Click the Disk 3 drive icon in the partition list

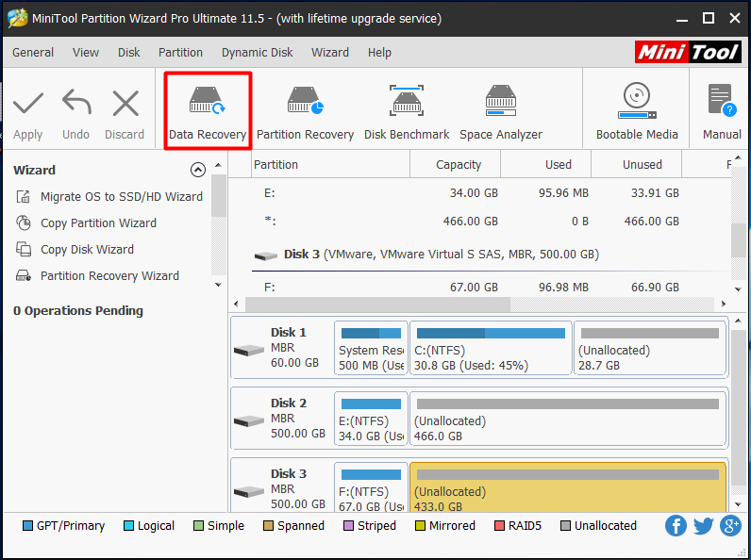pyautogui.click(x=266, y=256)
